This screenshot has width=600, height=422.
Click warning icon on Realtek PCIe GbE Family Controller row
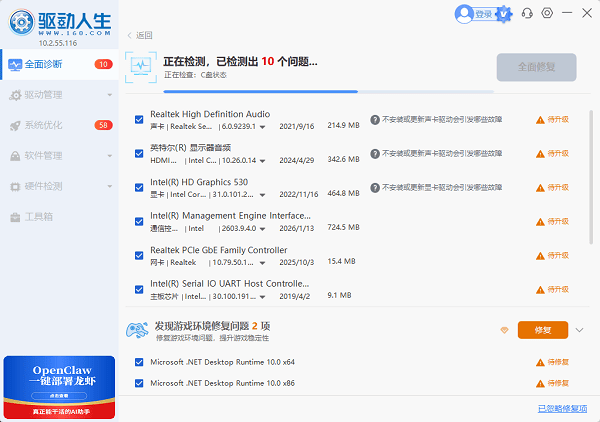(x=540, y=256)
